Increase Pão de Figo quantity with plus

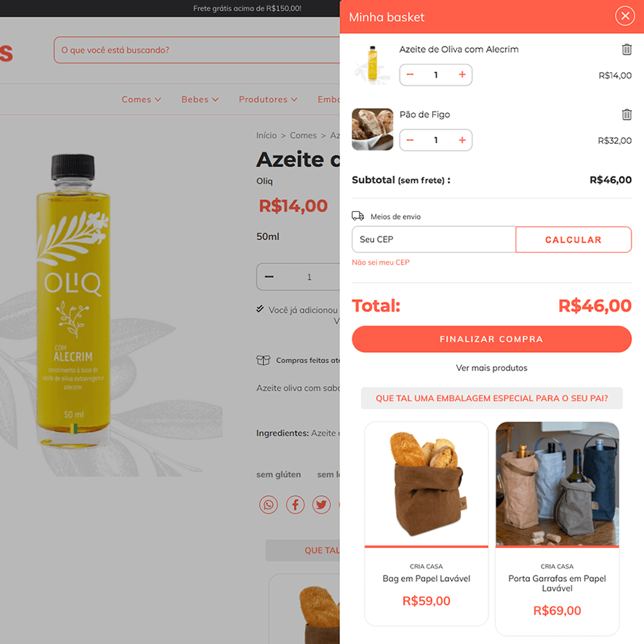(462, 140)
